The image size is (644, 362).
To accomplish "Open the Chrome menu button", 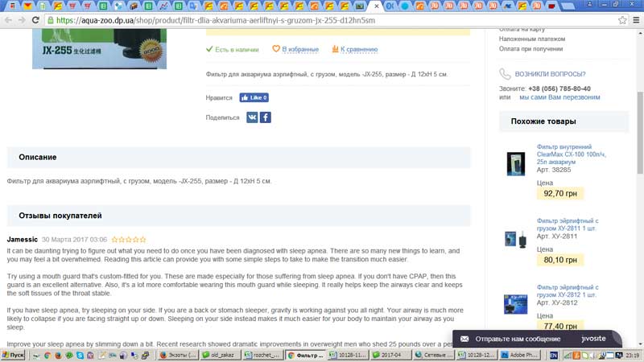I will pos(636,20).
